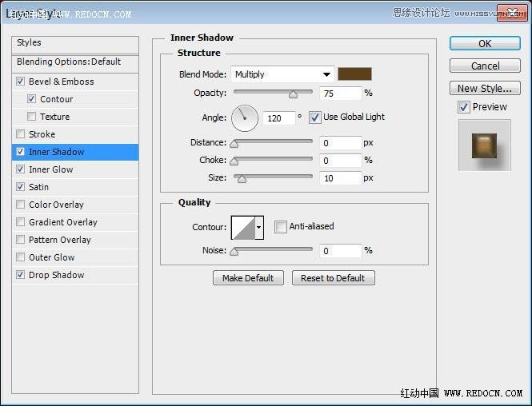The width and height of the screenshot is (532, 406).
Task: Enable the Anti-aliased checkbox
Action: 280,227
